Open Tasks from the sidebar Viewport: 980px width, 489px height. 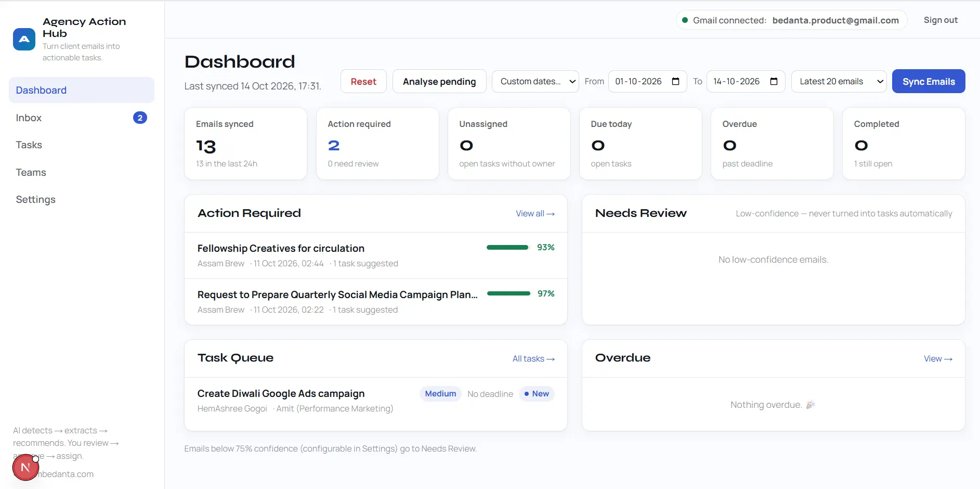82,145
